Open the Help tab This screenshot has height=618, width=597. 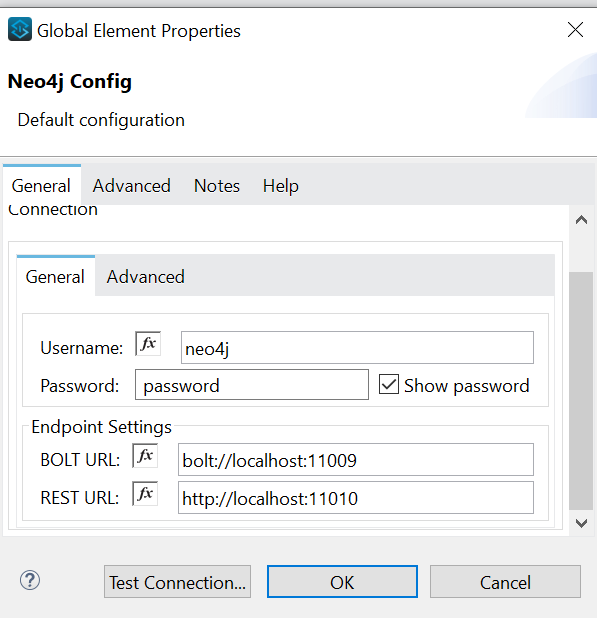coord(281,186)
